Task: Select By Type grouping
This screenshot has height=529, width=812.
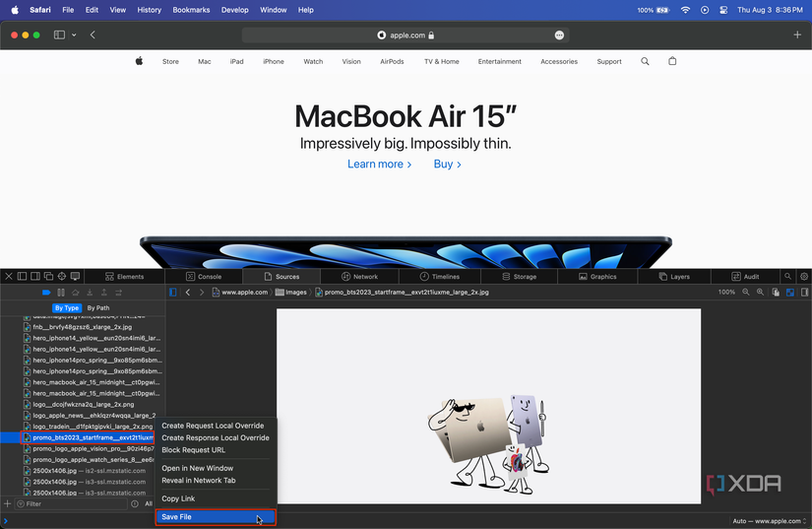Action: coord(67,307)
